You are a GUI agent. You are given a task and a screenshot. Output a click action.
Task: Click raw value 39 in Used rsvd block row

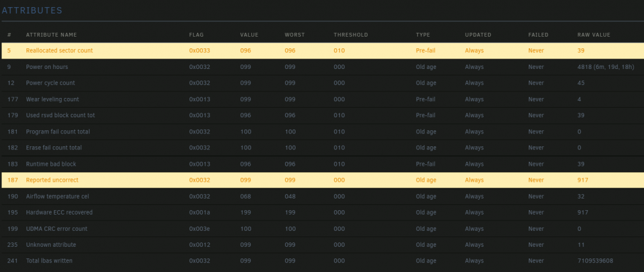(581, 115)
